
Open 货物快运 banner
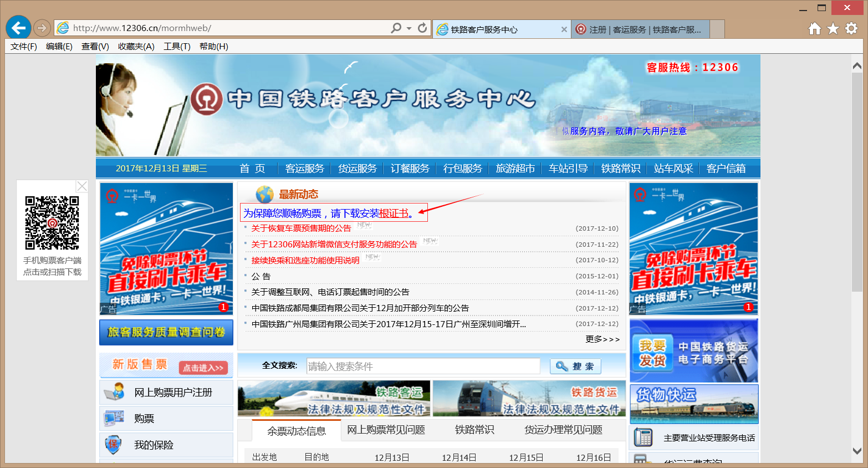[694, 404]
